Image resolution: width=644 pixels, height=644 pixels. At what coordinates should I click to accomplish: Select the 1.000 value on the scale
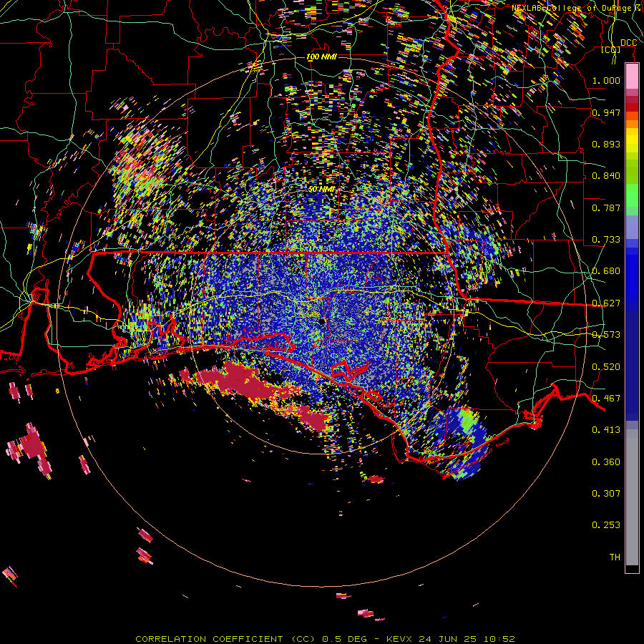[x=606, y=80]
